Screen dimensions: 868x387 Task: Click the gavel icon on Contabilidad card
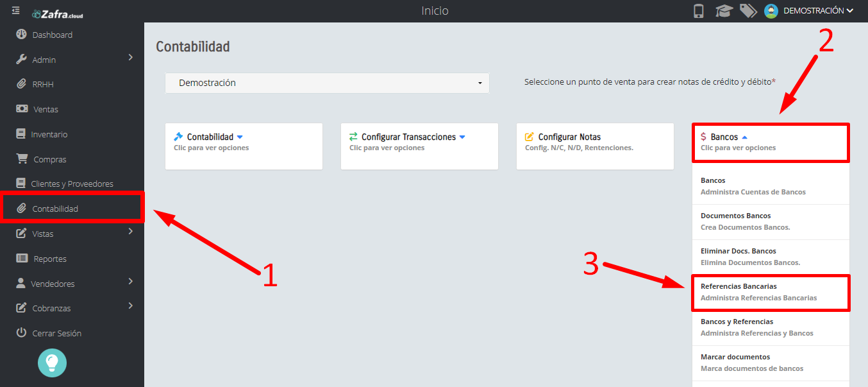click(178, 137)
